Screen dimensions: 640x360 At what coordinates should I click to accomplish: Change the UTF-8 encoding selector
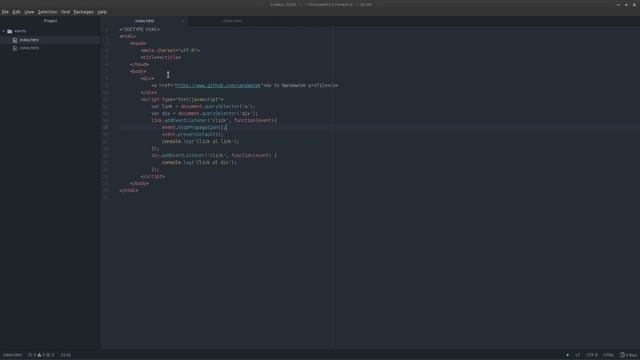coord(592,355)
